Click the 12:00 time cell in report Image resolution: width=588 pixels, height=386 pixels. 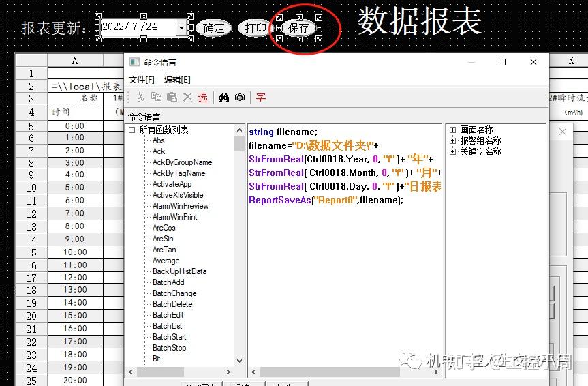pyautogui.click(x=75, y=278)
